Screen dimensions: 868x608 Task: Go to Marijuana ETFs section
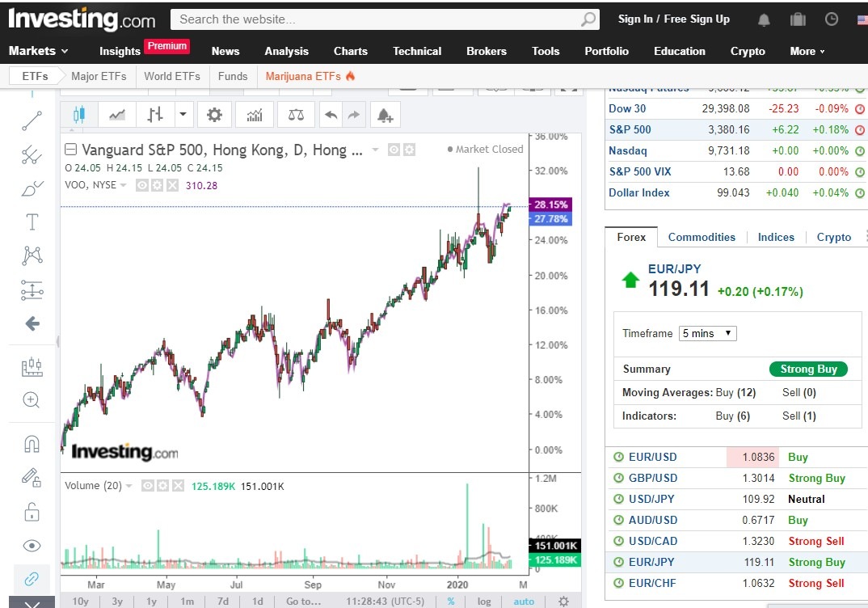tap(310, 77)
